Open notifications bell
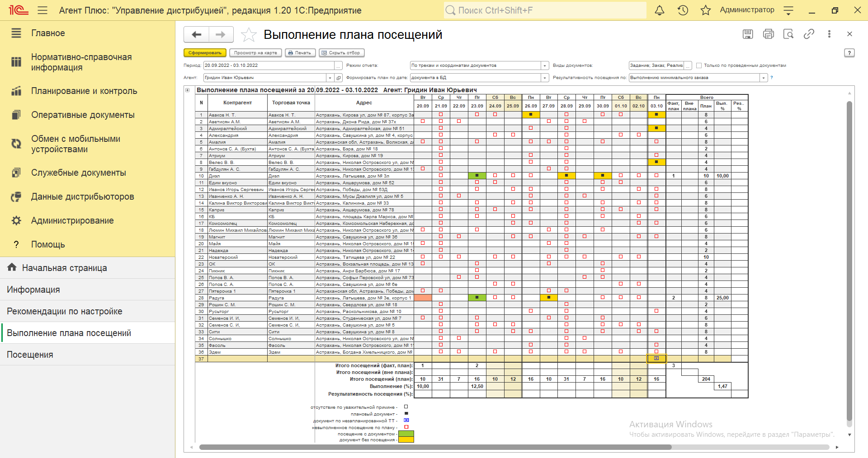Screen dimensions: 868x458 [660, 10]
